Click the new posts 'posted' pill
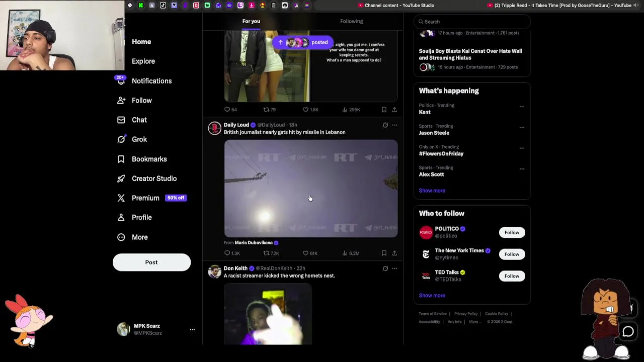This screenshot has height=362, width=644. tap(303, 43)
